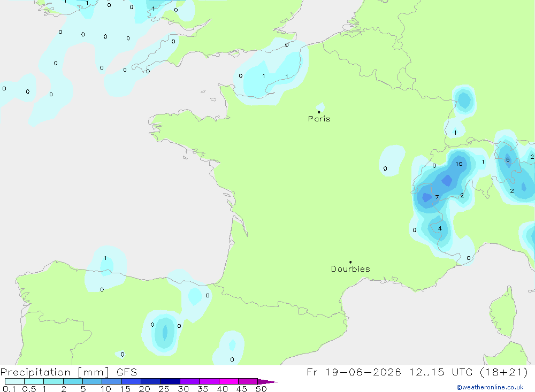Click the 'Precipitation [mm] GFS' title
Image resolution: width=535 pixels, height=392 pixels.
point(68,372)
